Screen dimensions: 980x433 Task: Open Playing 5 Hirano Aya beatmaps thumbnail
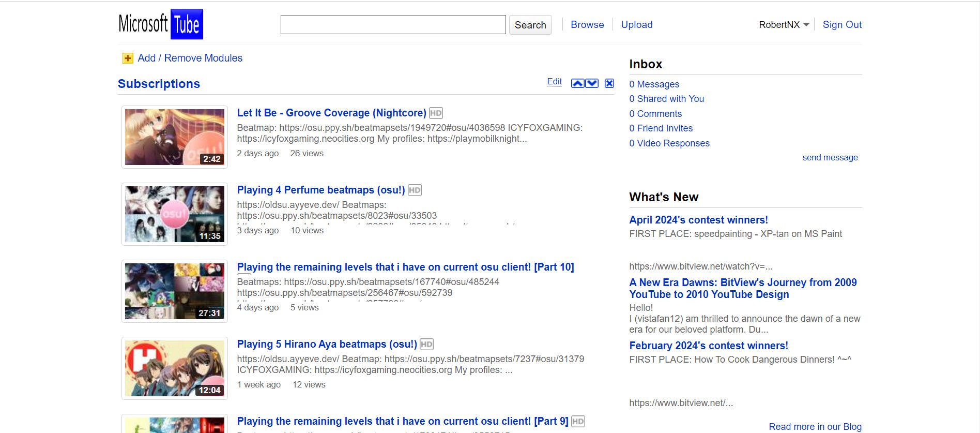[175, 368]
